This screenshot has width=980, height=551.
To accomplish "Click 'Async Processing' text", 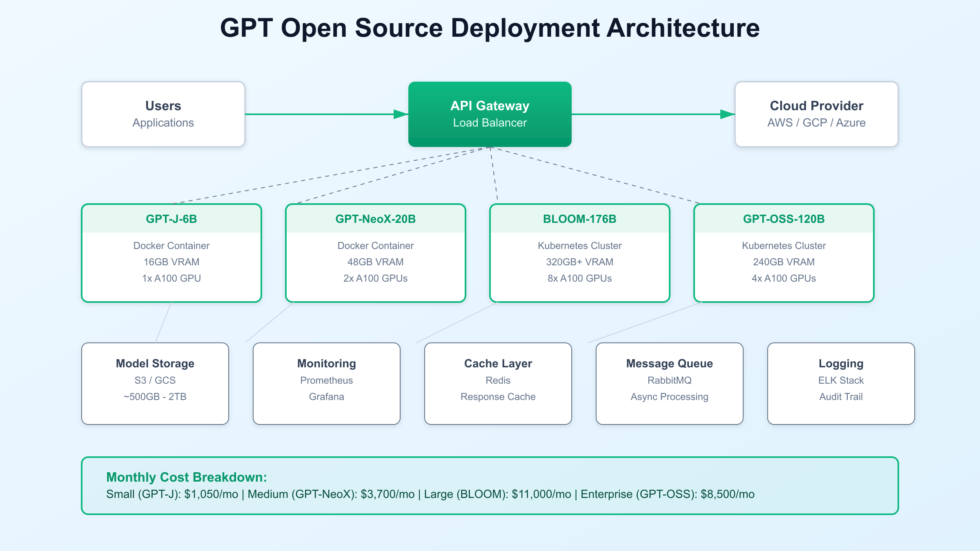I will tap(670, 397).
